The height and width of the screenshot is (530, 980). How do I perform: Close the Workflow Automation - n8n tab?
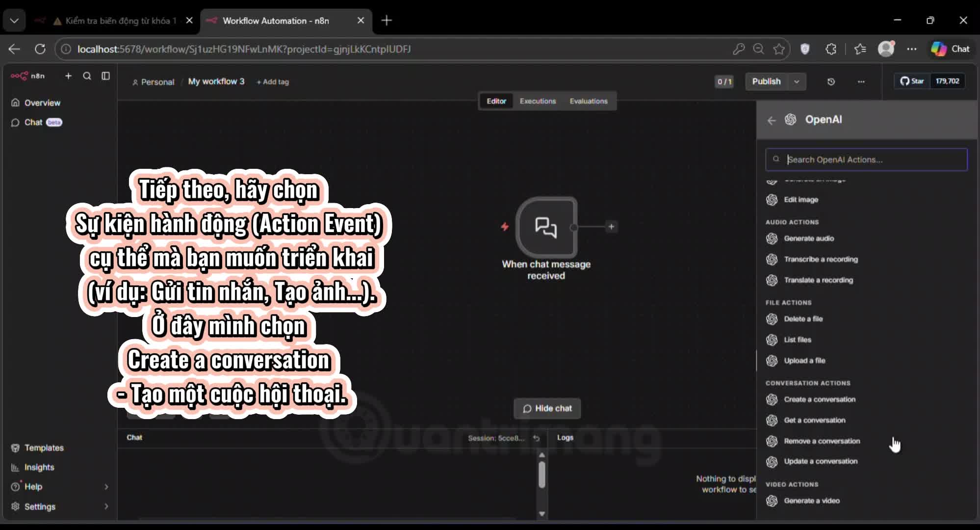[361, 21]
